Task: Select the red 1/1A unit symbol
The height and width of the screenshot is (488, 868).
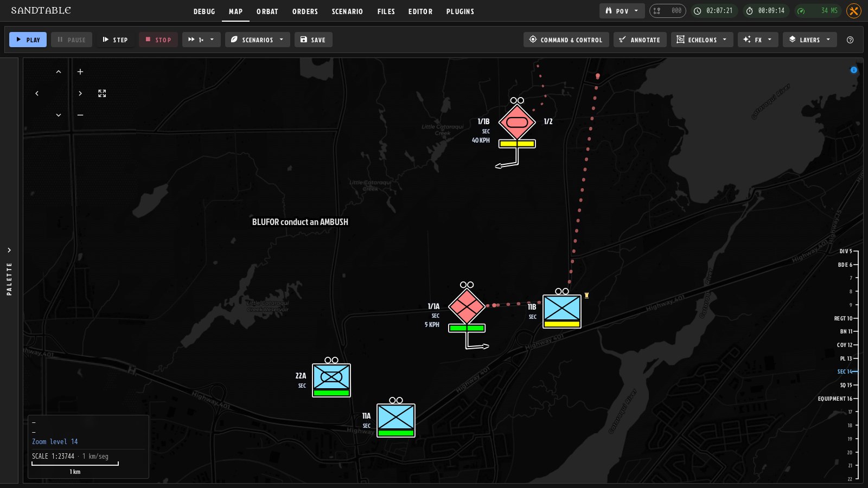Action: pos(467,307)
